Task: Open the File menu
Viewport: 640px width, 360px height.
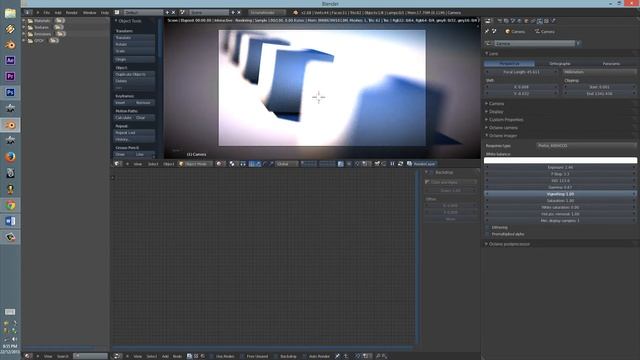Action: click(x=47, y=13)
